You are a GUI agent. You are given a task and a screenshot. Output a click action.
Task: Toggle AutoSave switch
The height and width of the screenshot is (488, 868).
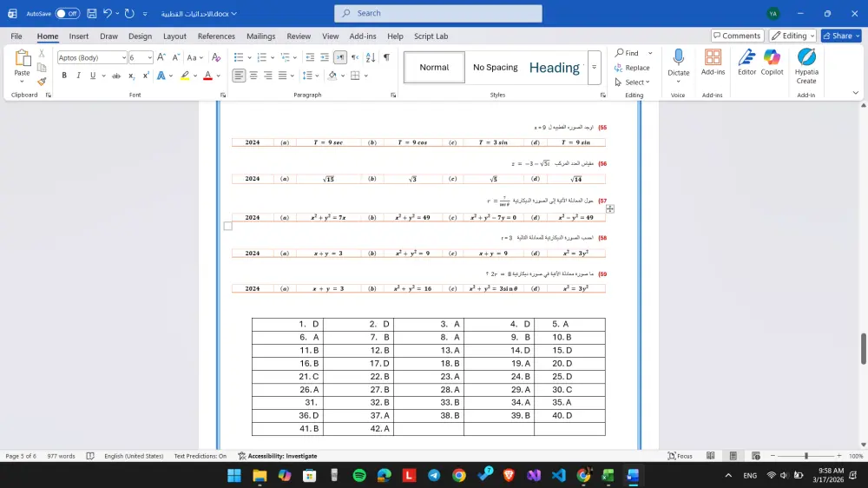[x=67, y=13]
